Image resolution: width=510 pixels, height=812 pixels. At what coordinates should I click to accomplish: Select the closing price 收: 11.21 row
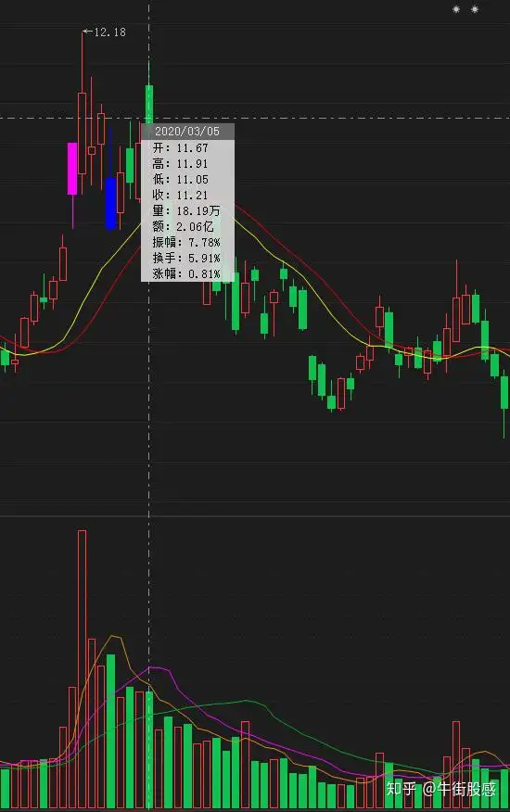click(180, 196)
